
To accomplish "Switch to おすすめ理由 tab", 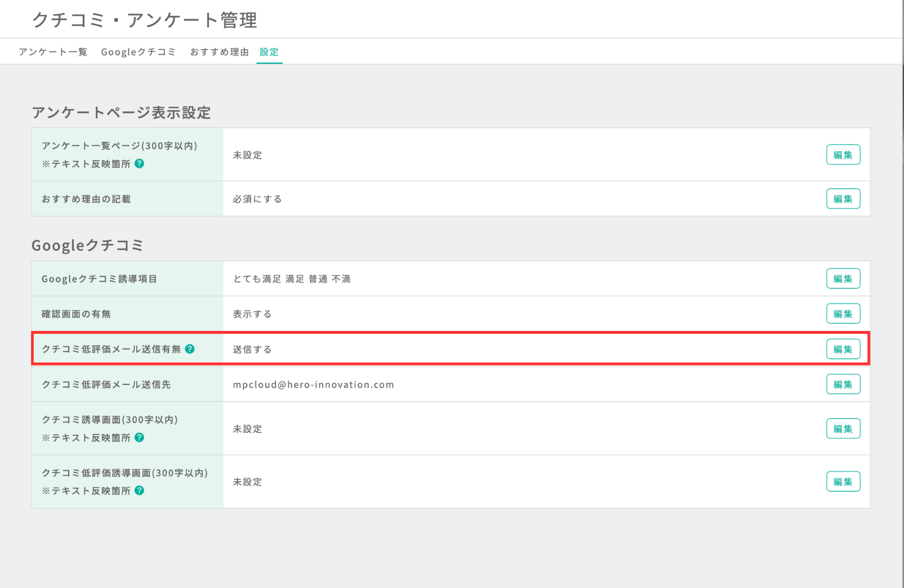I will click(x=219, y=52).
